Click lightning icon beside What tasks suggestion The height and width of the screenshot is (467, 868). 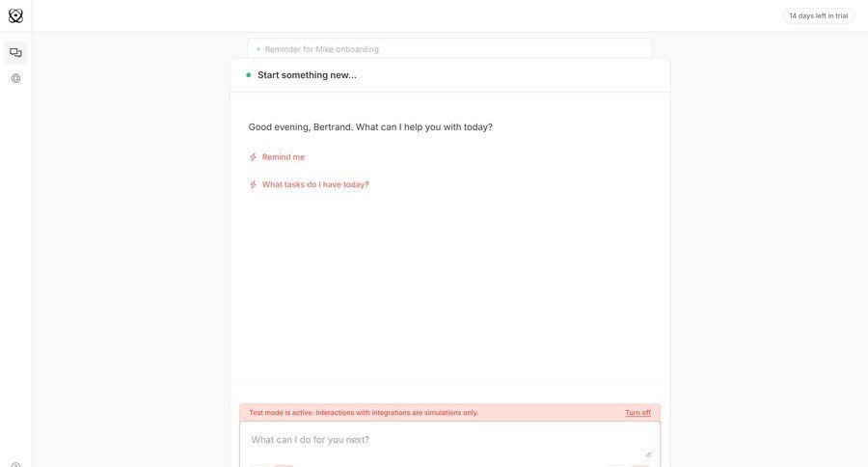[x=254, y=185]
